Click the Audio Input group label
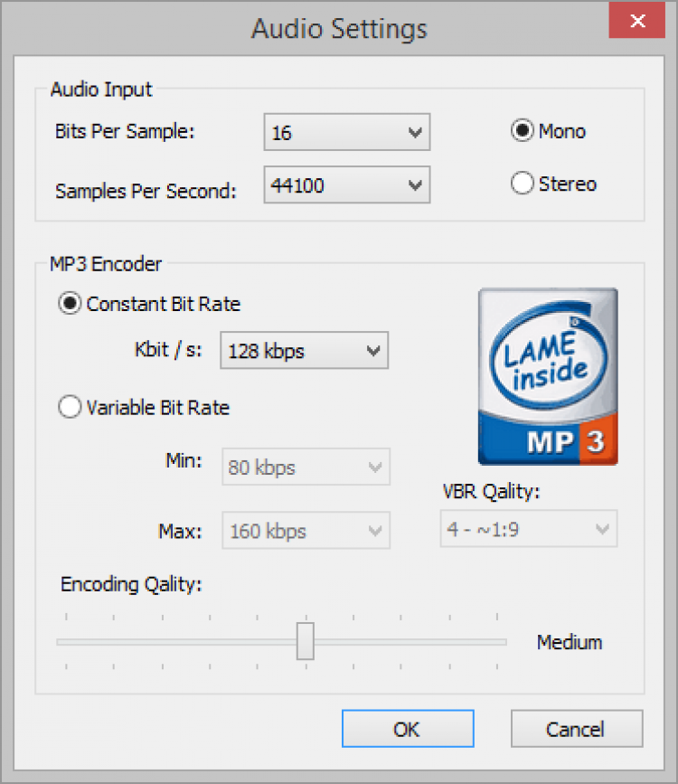Screen dimensions: 678x784 (101, 90)
